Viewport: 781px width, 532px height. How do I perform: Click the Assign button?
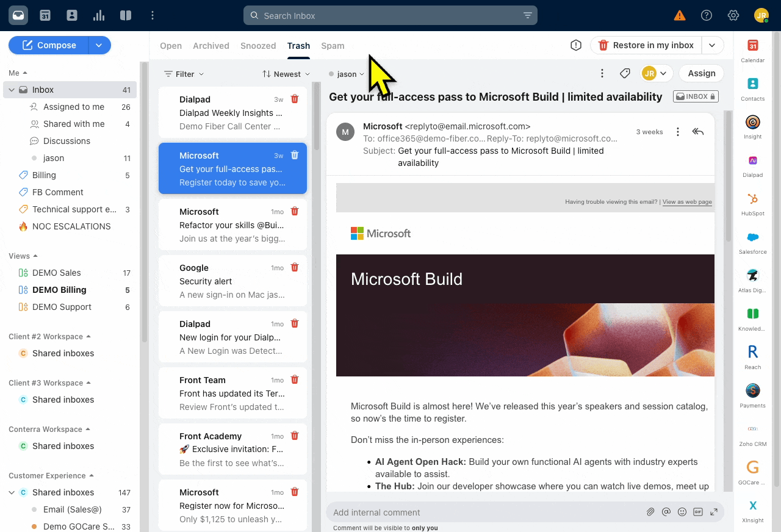pos(702,73)
